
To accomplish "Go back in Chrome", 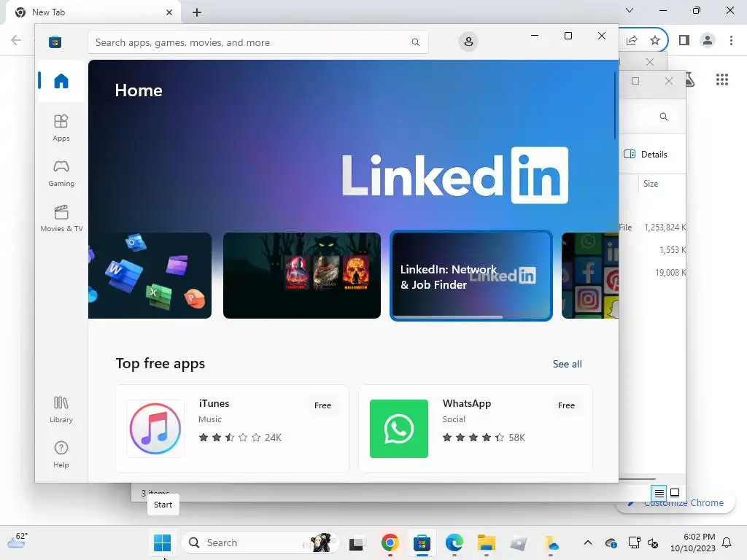I will pyautogui.click(x=16, y=40).
